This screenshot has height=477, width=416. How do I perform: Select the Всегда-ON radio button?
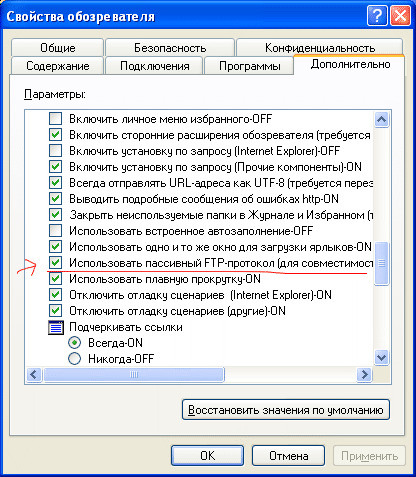pyautogui.click(x=74, y=343)
